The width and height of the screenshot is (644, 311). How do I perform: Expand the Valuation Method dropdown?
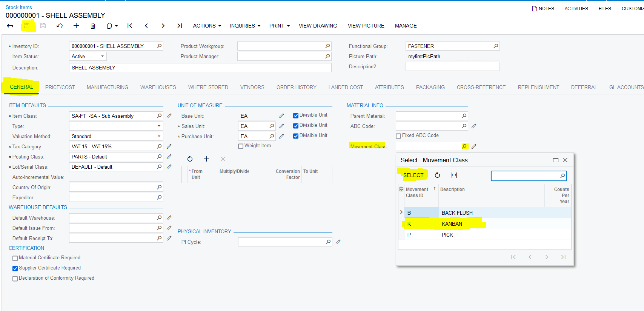159,136
